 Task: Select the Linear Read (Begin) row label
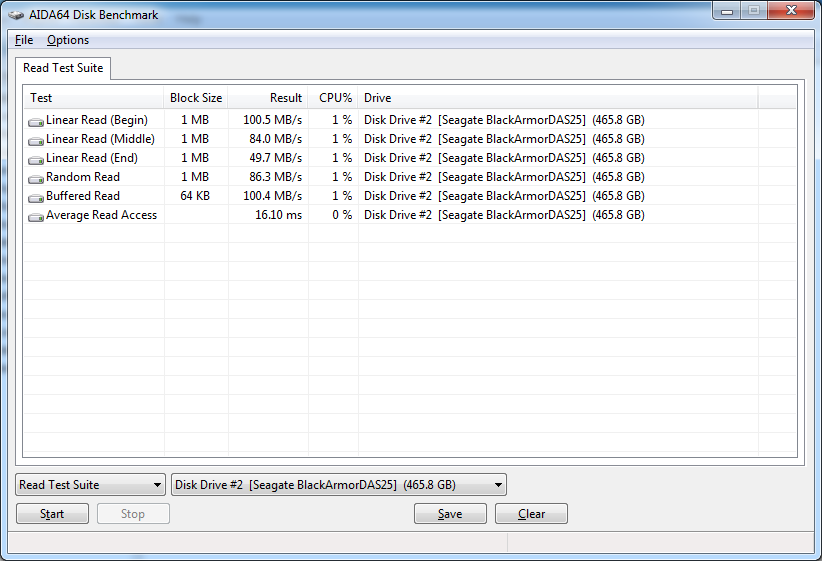pyautogui.click(x=97, y=120)
